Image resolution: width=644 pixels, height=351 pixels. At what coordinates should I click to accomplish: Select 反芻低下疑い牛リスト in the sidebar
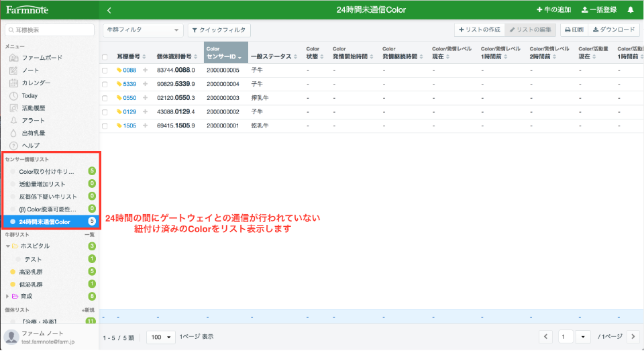tap(50, 197)
